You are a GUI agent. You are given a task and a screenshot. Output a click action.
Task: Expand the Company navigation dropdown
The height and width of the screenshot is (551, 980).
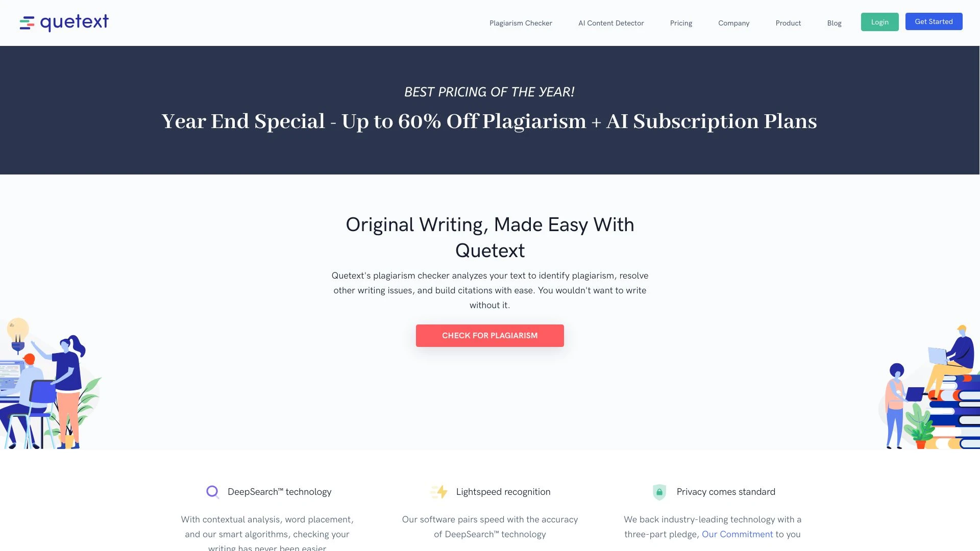coord(733,23)
